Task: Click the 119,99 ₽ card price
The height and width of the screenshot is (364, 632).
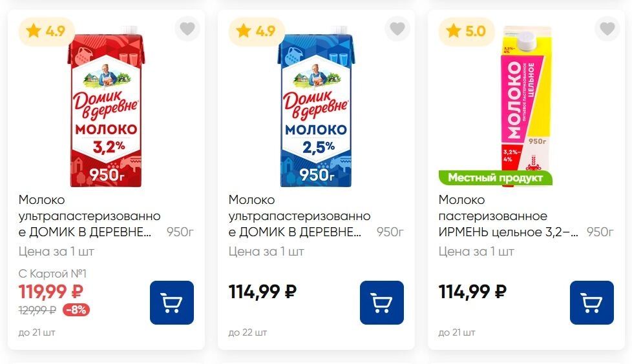Action: tap(50, 292)
